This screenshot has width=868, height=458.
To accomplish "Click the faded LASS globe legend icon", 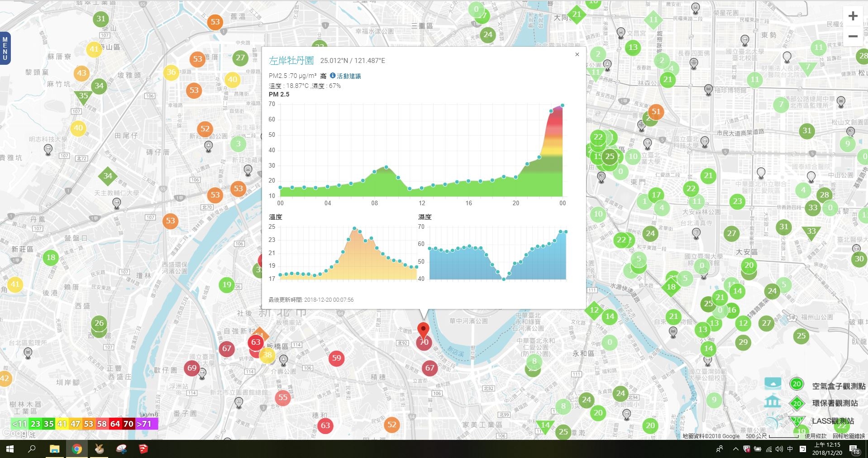I will click(x=772, y=421).
